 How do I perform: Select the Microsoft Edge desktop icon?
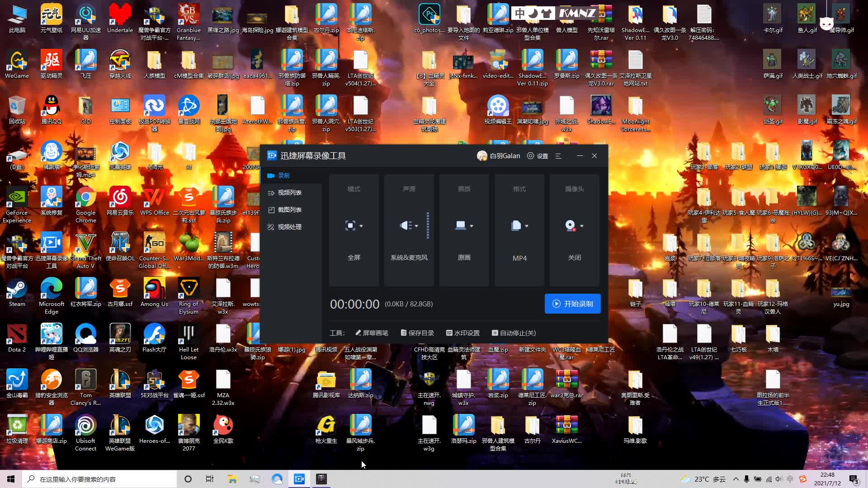coord(52,296)
